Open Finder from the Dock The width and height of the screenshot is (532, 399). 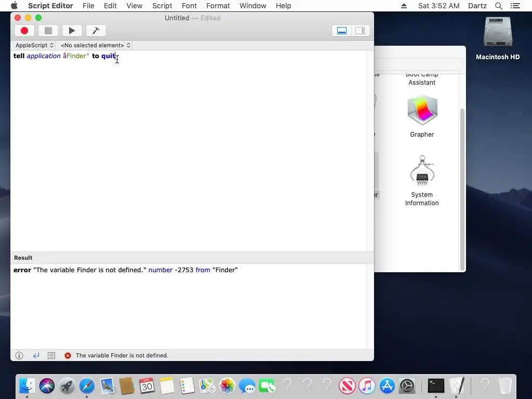click(x=27, y=386)
